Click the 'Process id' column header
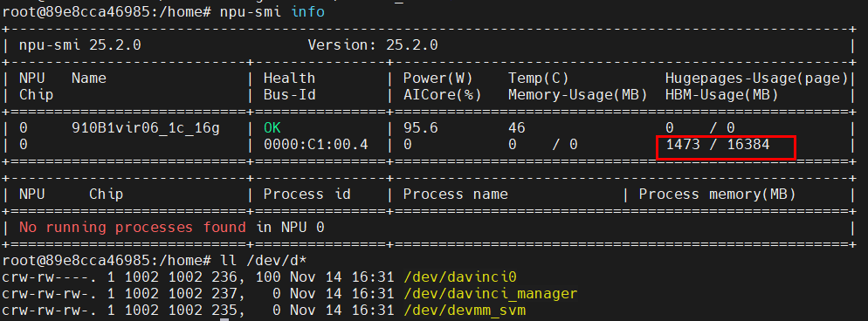Image resolution: width=868 pixels, height=321 pixels. (307, 195)
